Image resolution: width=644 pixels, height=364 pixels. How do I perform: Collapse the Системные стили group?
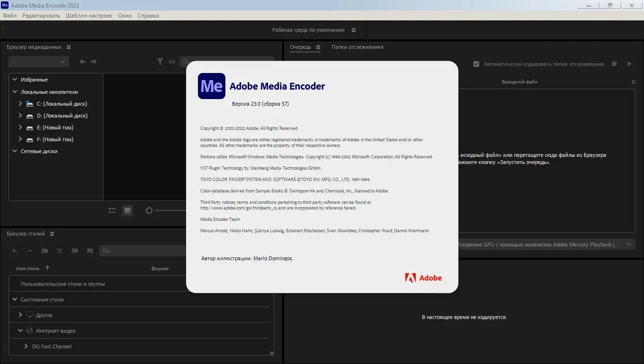coord(15,300)
